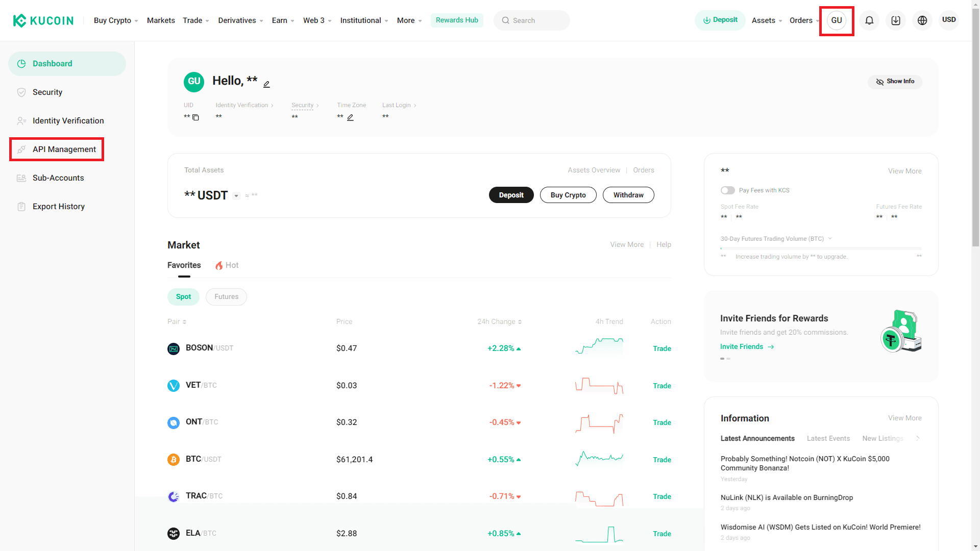Expand the Institutional dropdown menu
Viewport: 980px width, 551px height.
click(364, 20)
